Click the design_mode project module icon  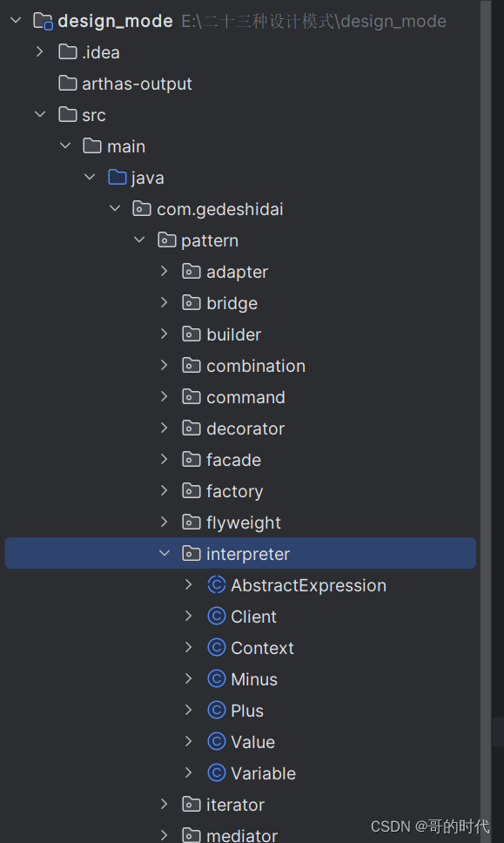tap(43, 21)
